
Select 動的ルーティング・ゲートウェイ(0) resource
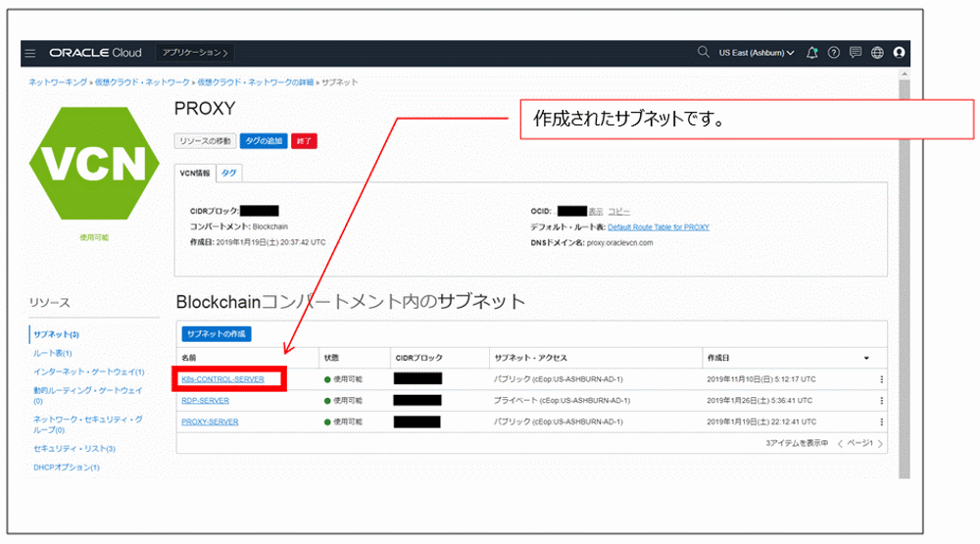tap(87, 395)
